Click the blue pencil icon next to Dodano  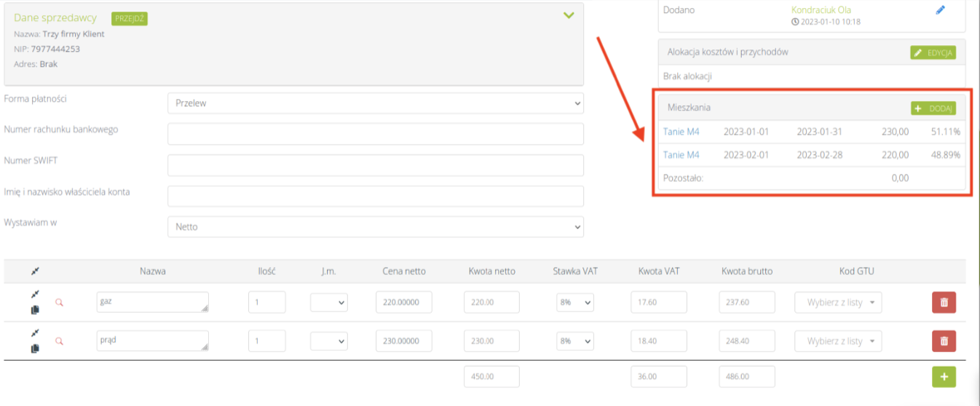[x=940, y=10]
